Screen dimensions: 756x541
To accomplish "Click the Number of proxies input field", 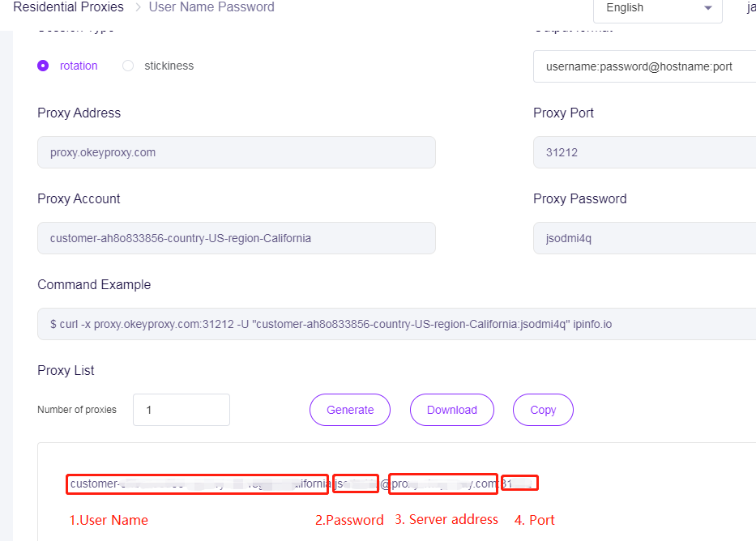I will coord(182,410).
